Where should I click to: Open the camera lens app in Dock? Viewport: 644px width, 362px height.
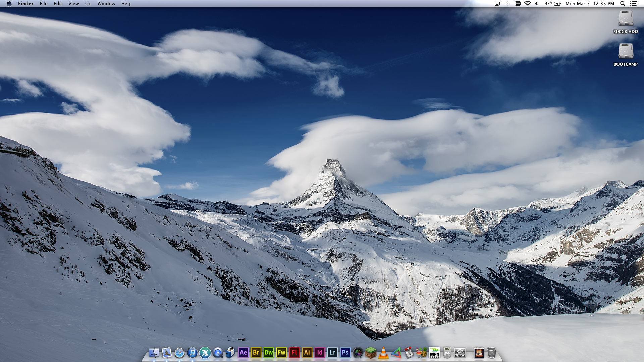(358, 353)
